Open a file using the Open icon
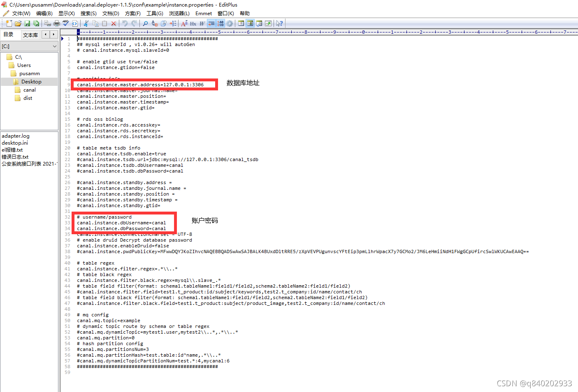The image size is (578, 392). [18, 23]
